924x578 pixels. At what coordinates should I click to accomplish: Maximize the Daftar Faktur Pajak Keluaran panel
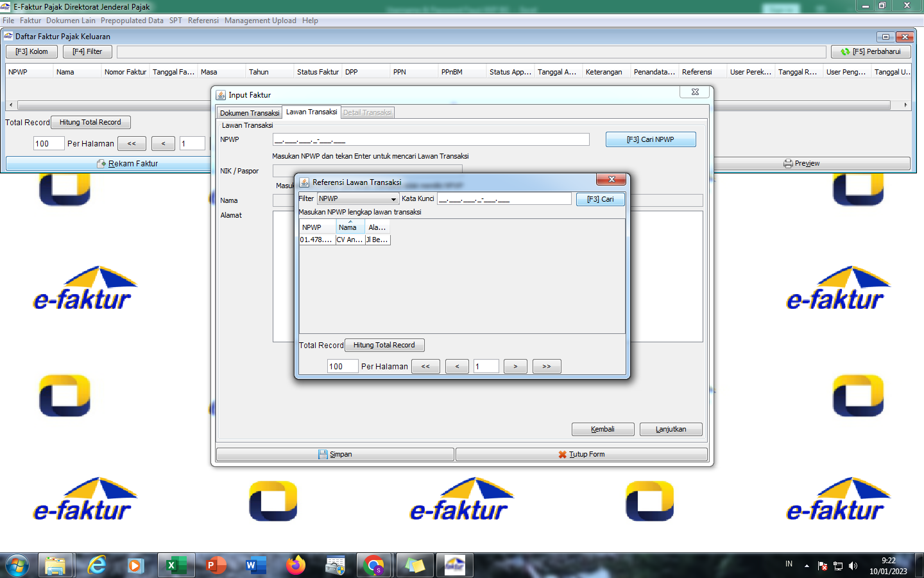(886, 37)
